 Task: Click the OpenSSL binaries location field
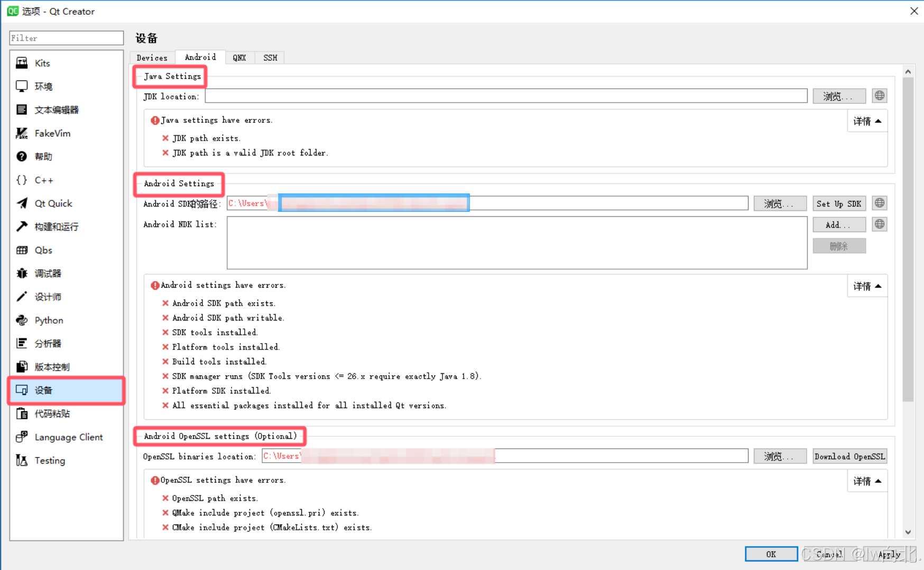[x=505, y=456]
